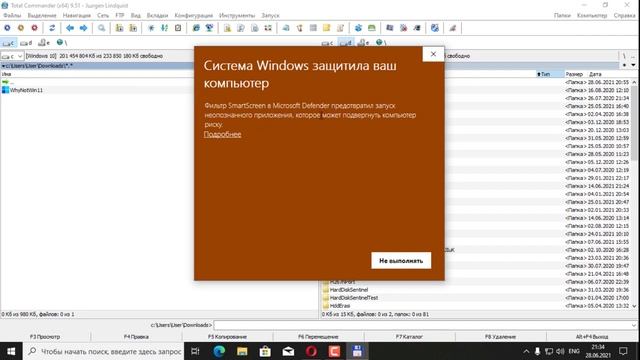Click the red round toolbar icon
The image size is (640, 360).
[34, 28]
